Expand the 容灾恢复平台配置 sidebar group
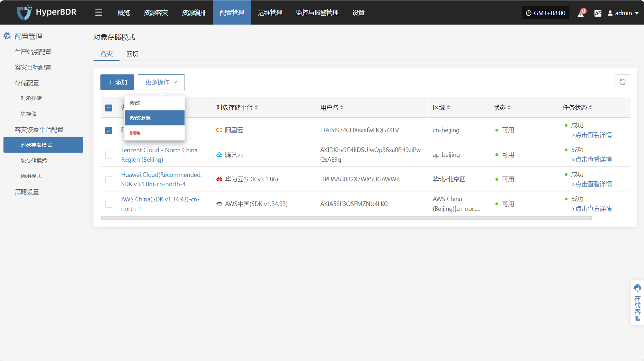 [x=39, y=129]
